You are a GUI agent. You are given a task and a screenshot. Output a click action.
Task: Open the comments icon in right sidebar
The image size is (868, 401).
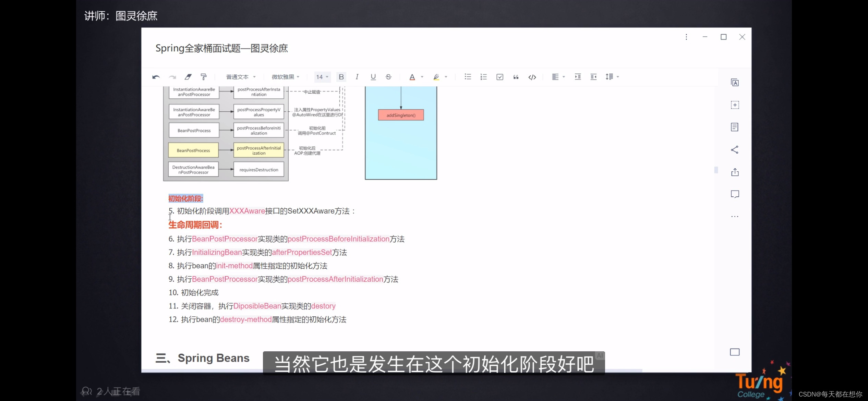[x=735, y=194]
